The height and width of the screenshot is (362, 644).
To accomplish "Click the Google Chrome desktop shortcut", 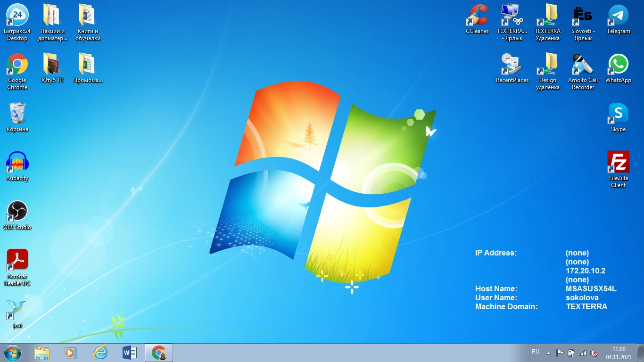I will (17, 71).
